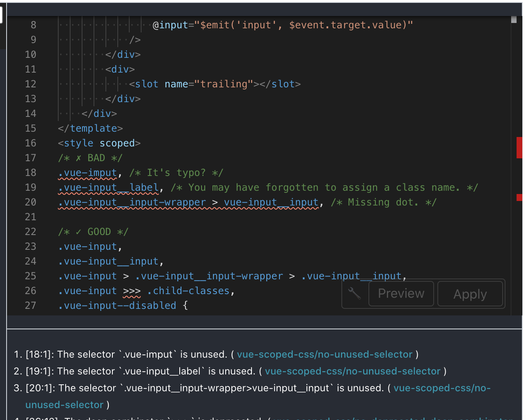This screenshot has height=420, width=526.
Task: Click the underlined .vue-input__label selector
Action: 108,187
